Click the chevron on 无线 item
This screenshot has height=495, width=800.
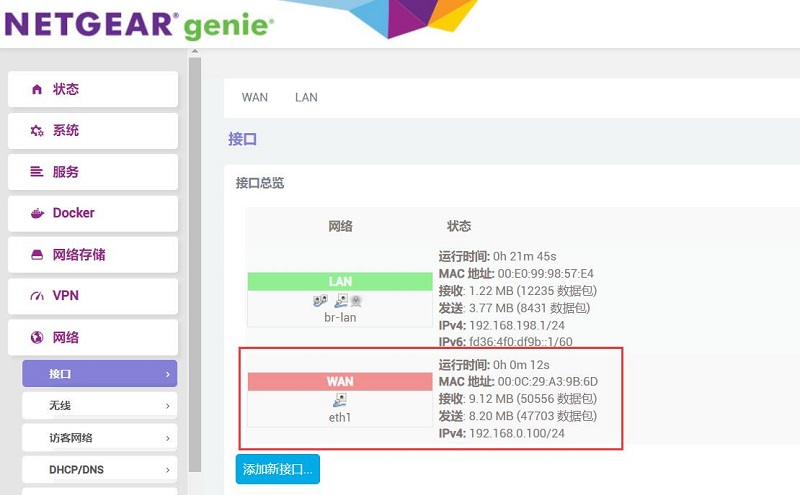(x=167, y=406)
